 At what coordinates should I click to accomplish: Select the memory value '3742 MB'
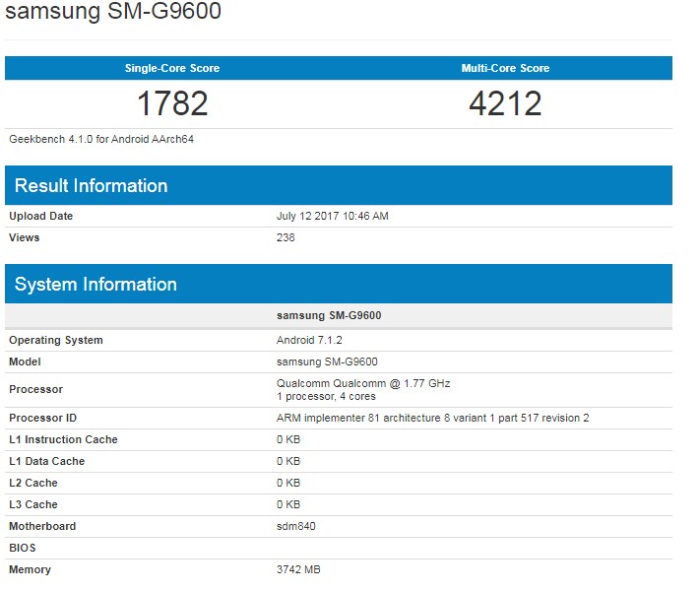298,569
